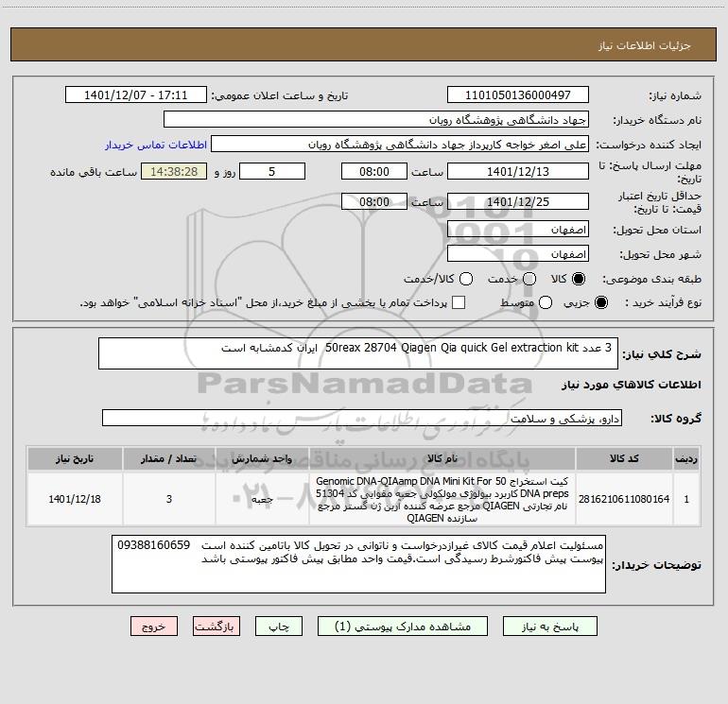Click the ردیف column header
Image resolution: width=728 pixels, height=704 pixels.
(x=686, y=459)
